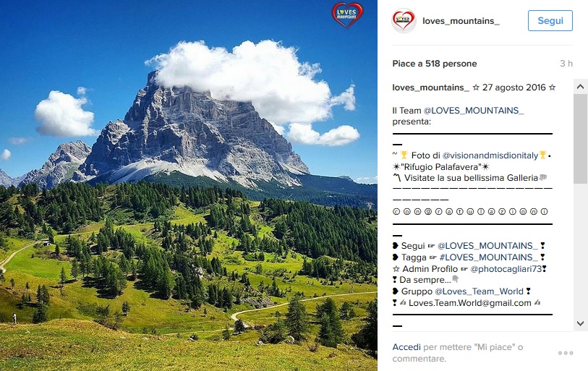Open @Loves_Team_World group profile
The image size is (588, 371).
point(479,291)
